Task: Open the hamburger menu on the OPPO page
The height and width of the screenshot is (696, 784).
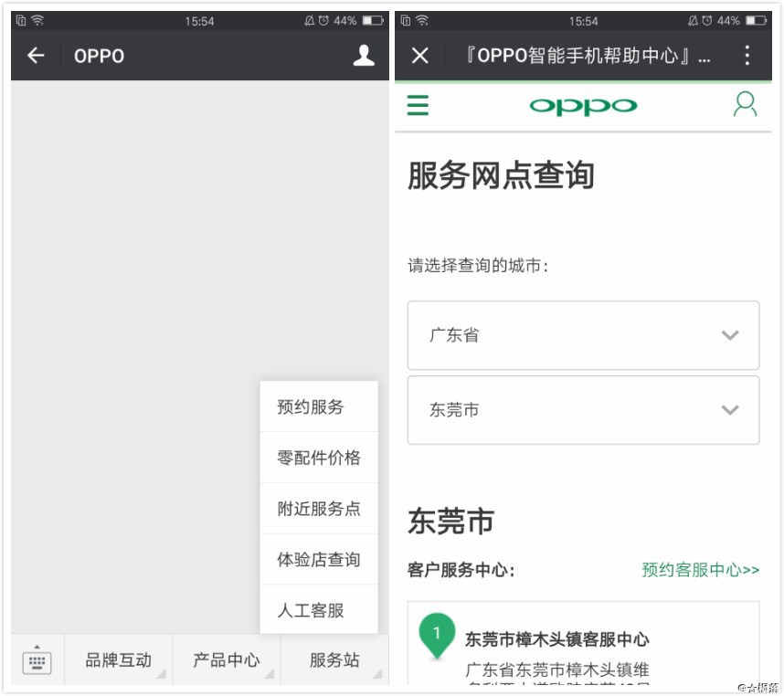Action: point(418,104)
